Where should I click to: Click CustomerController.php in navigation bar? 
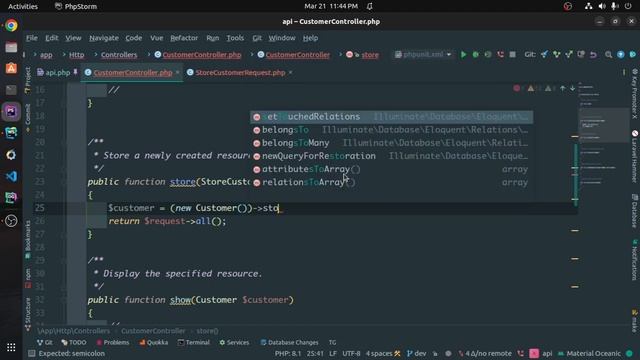click(x=198, y=55)
